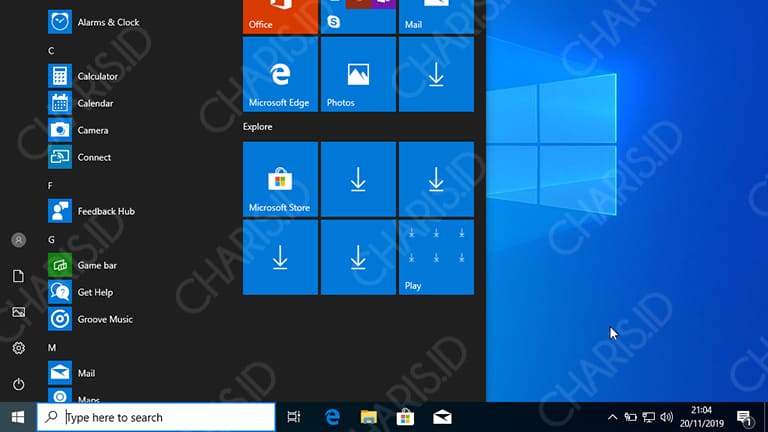The height and width of the screenshot is (432, 768).
Task: Open Calendar app in the list
Action: [x=81, y=103]
